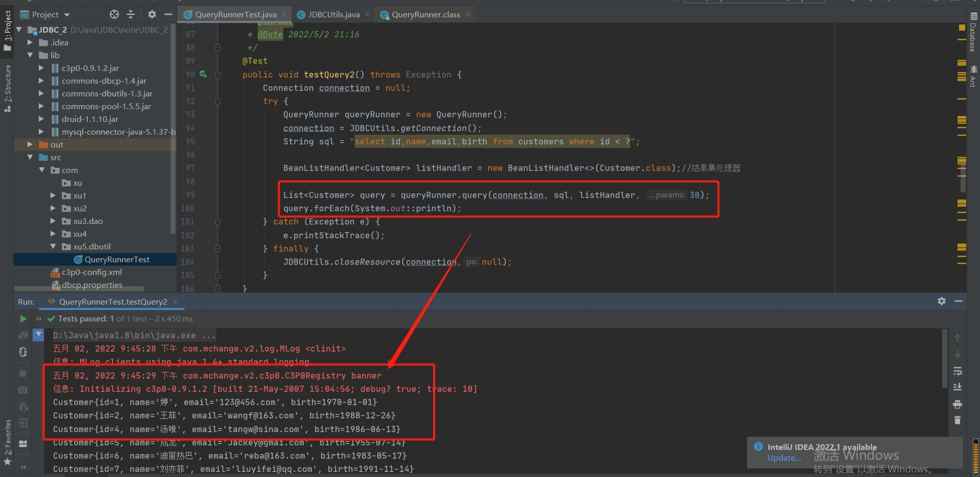The width and height of the screenshot is (980, 477).
Task: Click the console vertical scrollbar
Action: 945,358
